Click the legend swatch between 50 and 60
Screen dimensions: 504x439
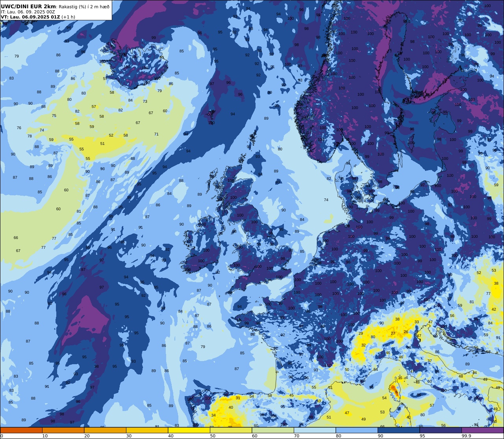click(231, 430)
